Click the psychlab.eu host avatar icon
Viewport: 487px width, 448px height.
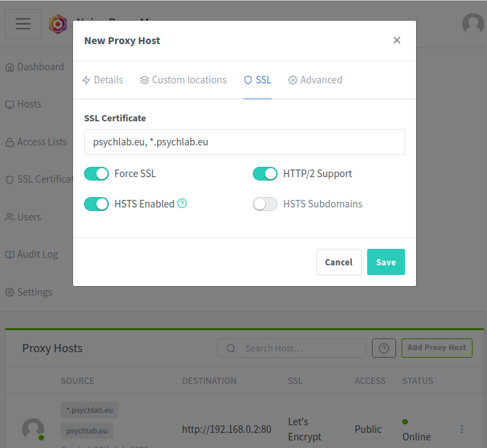pos(33,429)
